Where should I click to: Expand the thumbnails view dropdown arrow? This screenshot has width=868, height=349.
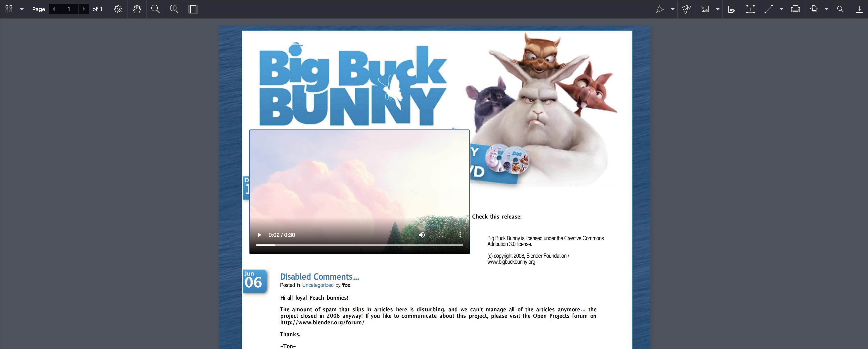point(22,9)
